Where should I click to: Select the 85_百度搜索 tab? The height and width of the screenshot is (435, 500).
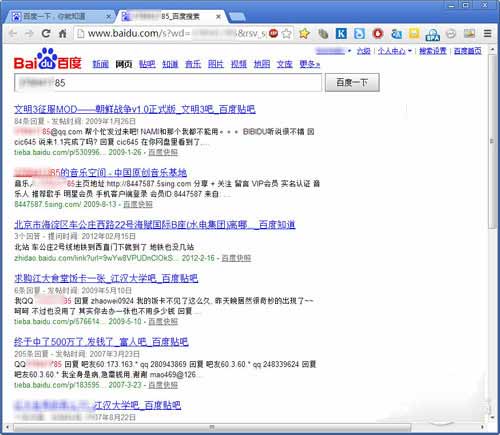point(172,16)
